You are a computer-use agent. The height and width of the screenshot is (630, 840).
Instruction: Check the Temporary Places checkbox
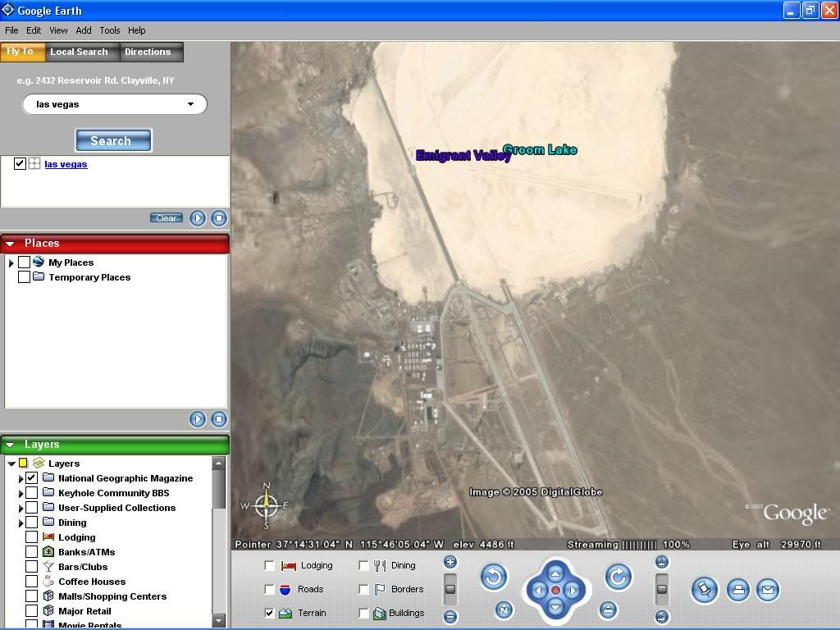click(x=24, y=276)
